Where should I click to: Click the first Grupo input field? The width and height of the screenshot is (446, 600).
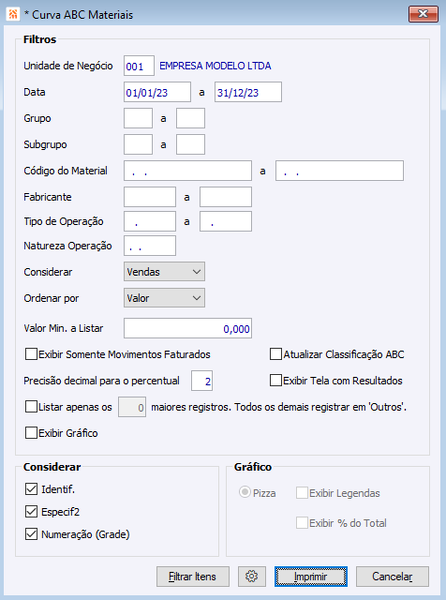coord(138,118)
